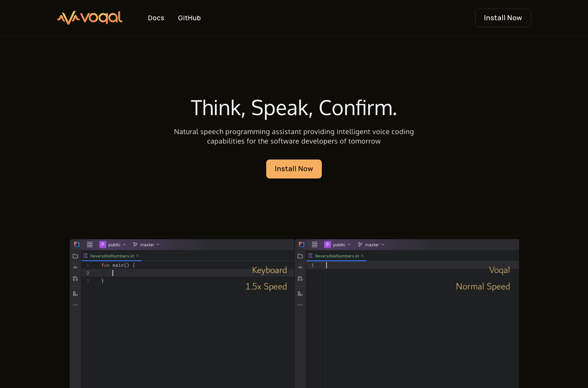Image resolution: width=588 pixels, height=388 pixels.
Task: Open the public project dropdown in Voqal IDE
Action: coord(338,244)
